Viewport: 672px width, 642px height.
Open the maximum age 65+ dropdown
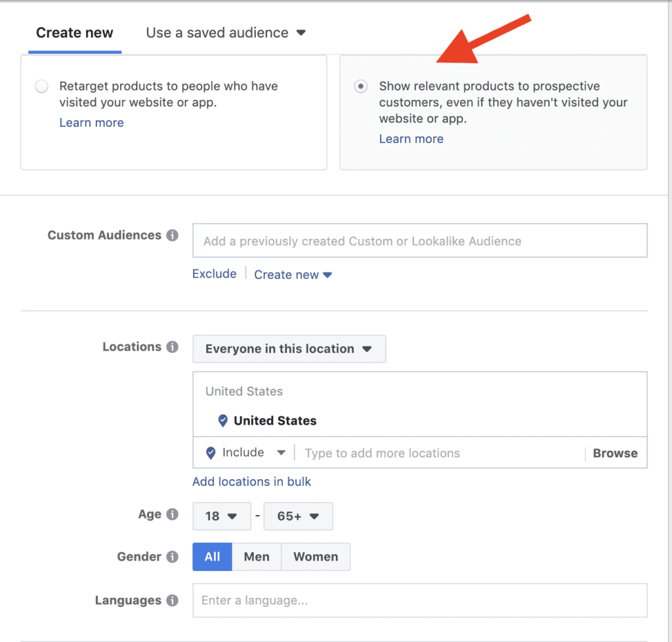coord(298,516)
